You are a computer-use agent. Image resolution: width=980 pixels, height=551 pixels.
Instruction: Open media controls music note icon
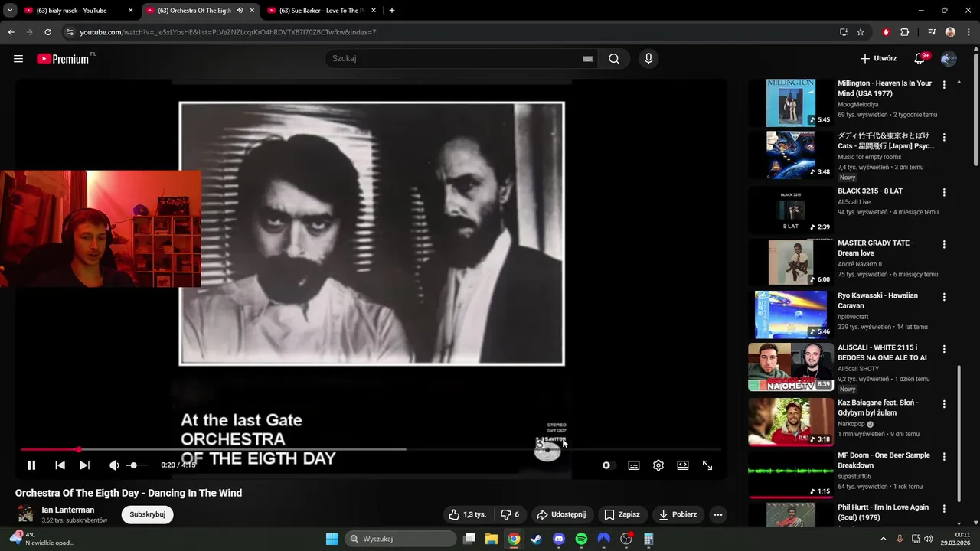tap(932, 32)
